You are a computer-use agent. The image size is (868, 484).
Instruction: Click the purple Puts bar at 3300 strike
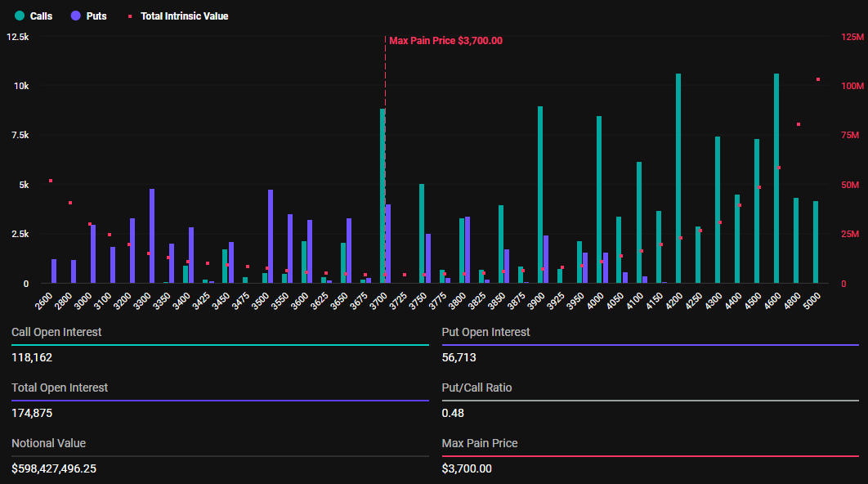coord(152,237)
